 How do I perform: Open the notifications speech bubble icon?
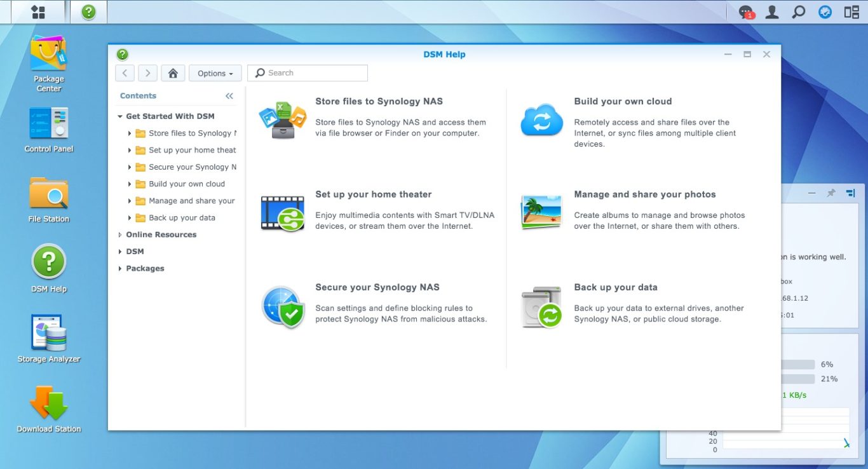point(746,12)
